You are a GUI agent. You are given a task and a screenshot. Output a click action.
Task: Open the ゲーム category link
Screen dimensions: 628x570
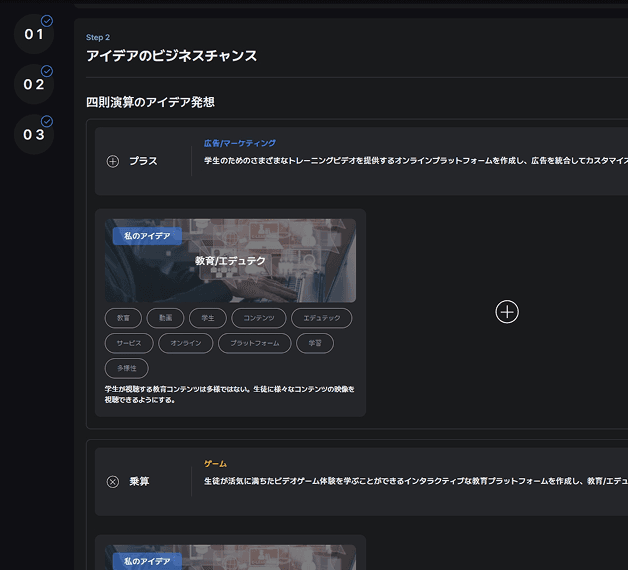tap(215, 464)
